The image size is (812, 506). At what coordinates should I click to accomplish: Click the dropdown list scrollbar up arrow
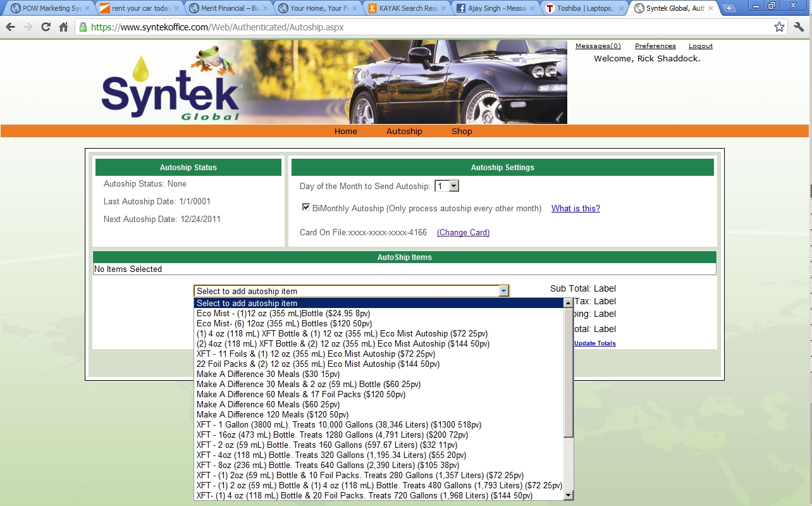568,303
